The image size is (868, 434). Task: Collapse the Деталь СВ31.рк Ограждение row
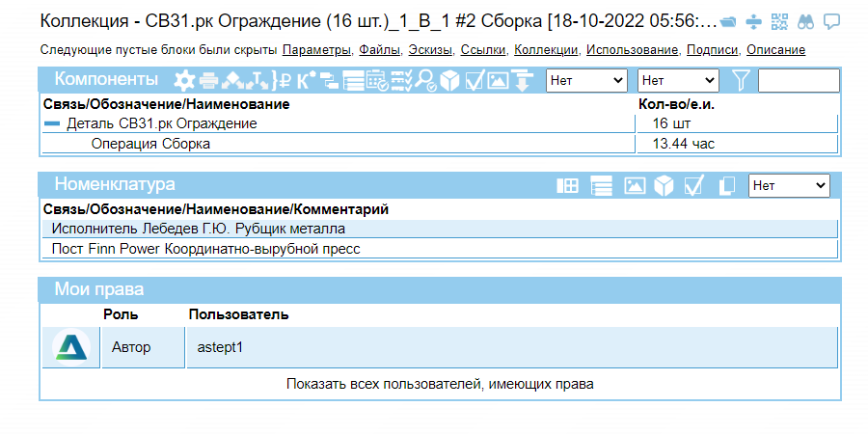tap(52, 123)
